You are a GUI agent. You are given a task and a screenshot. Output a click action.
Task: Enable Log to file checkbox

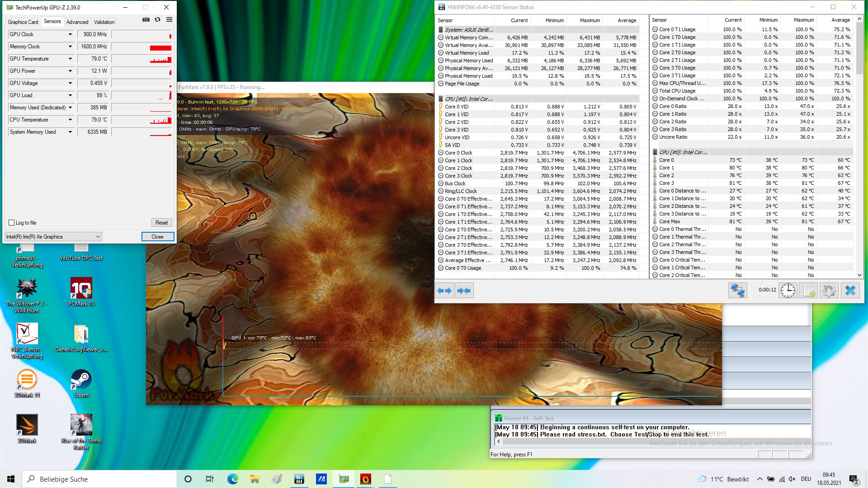12,223
